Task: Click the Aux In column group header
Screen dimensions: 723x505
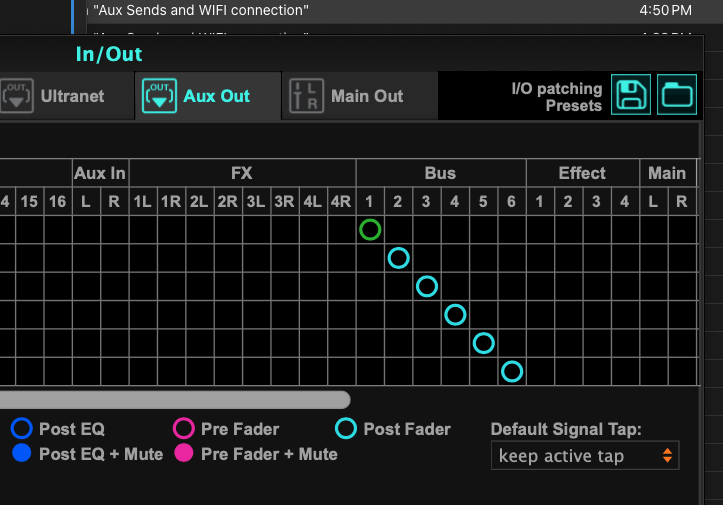Action: [100, 173]
